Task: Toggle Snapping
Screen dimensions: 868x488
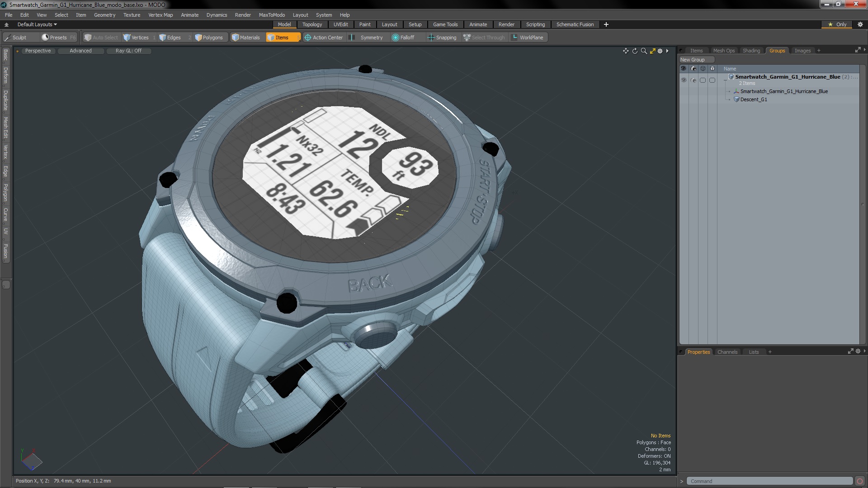Action: pyautogui.click(x=442, y=38)
